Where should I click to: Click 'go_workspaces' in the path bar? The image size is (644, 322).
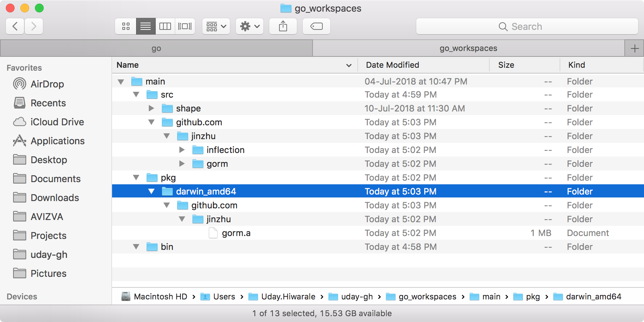(x=421, y=297)
